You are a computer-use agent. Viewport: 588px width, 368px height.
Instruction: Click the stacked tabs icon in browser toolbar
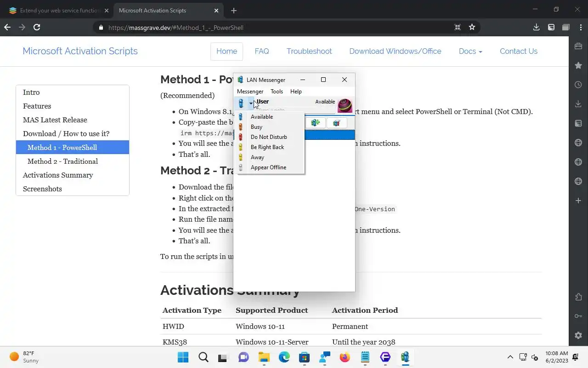pos(565,27)
